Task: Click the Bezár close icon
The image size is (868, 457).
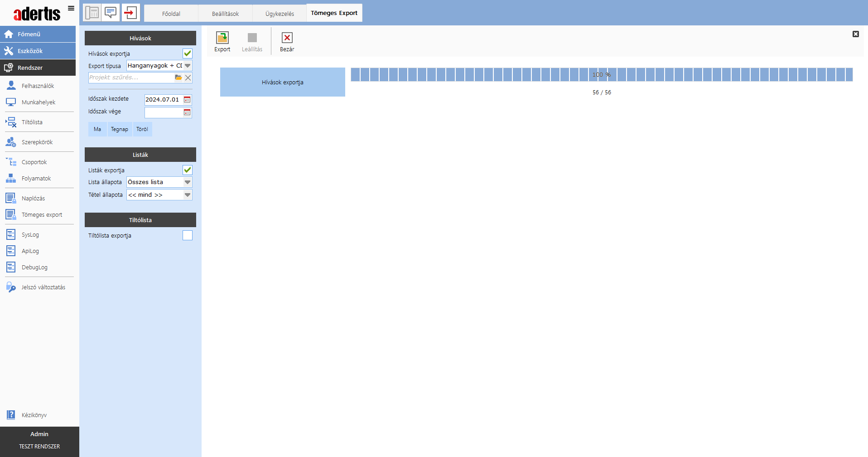Action: 287,38
